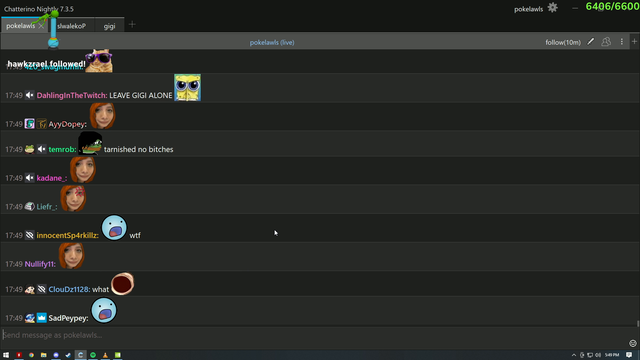This screenshot has width=640, height=360.
Task: Click the first badge beside SadPeypey
Action: 29,318
